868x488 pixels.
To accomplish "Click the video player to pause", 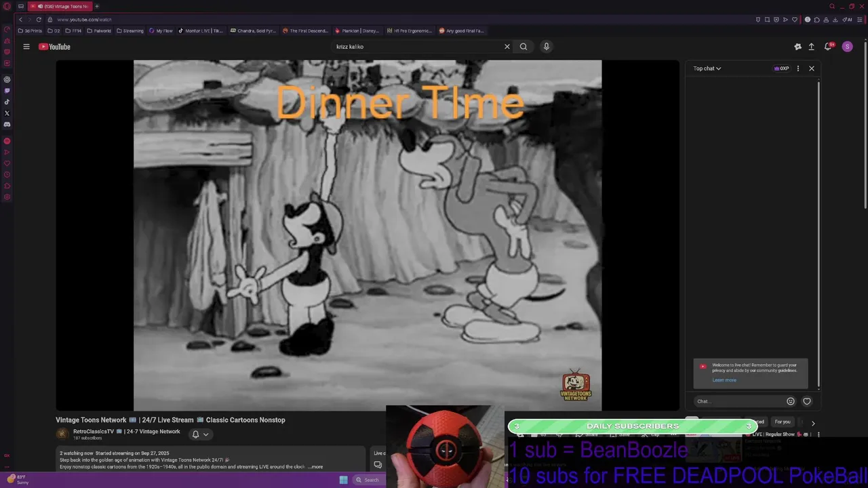I will coord(368,235).
